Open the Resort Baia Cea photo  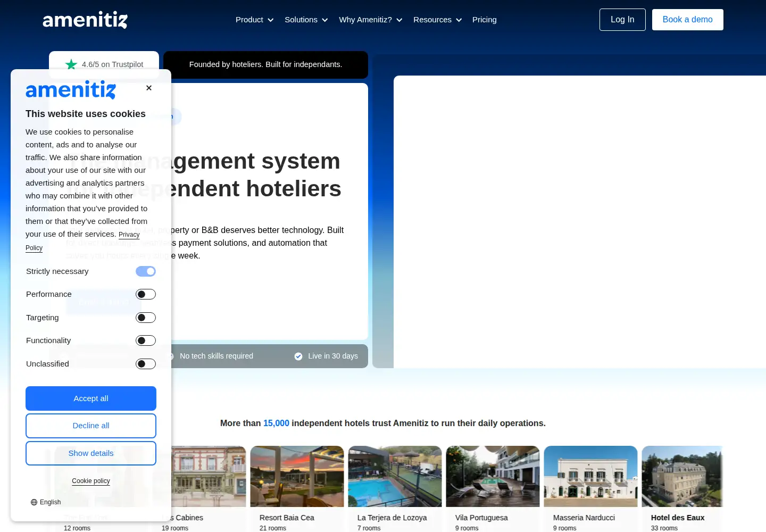pos(297,476)
